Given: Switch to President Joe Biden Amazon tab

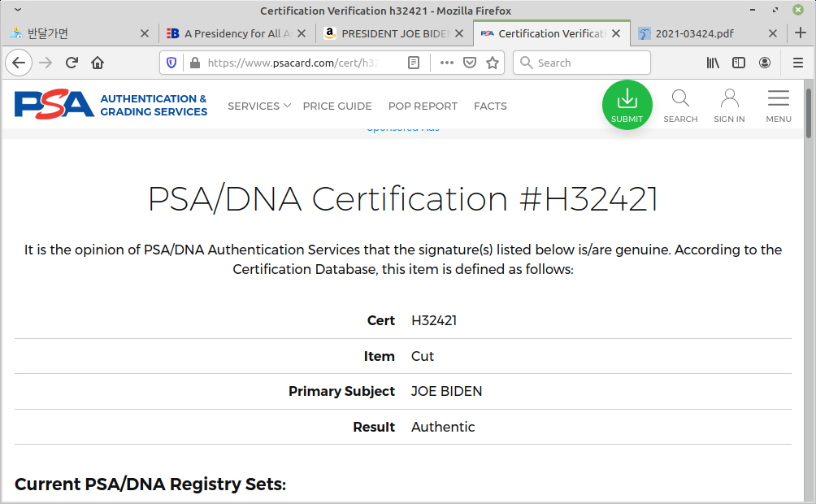Looking at the screenshot, I should point(393,33).
